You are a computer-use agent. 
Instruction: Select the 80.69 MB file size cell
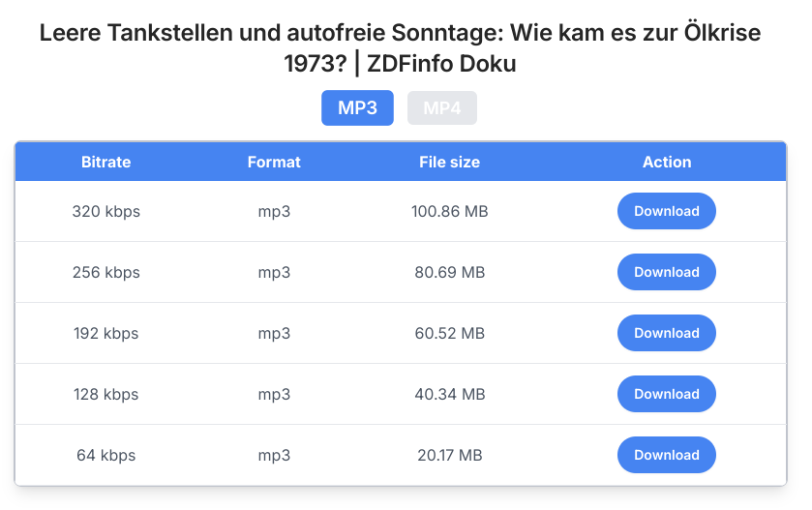coord(449,272)
